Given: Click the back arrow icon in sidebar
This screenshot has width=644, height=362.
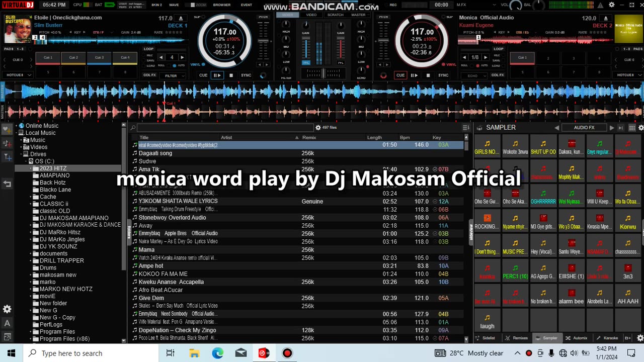Looking at the screenshot, I should click(x=7, y=184).
